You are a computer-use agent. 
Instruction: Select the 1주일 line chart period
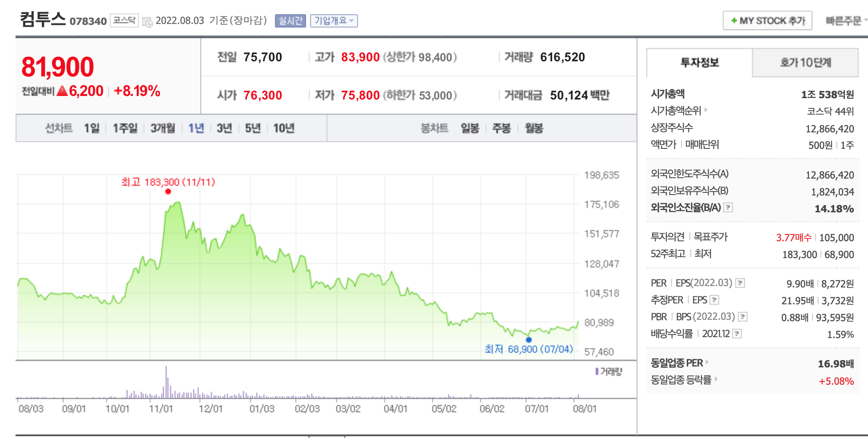[x=125, y=128]
